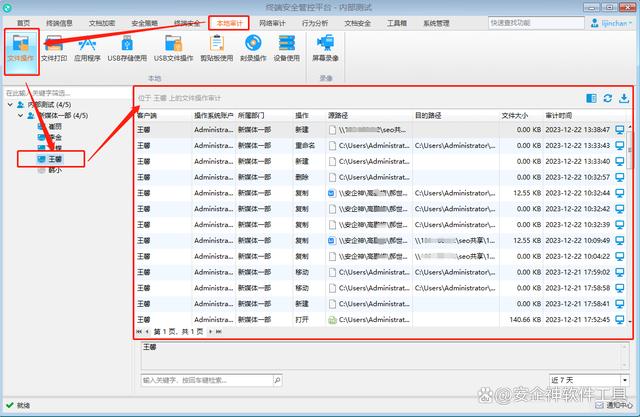This screenshot has height=417, width=640.
Task: Go to first page of results
Action: [139, 332]
